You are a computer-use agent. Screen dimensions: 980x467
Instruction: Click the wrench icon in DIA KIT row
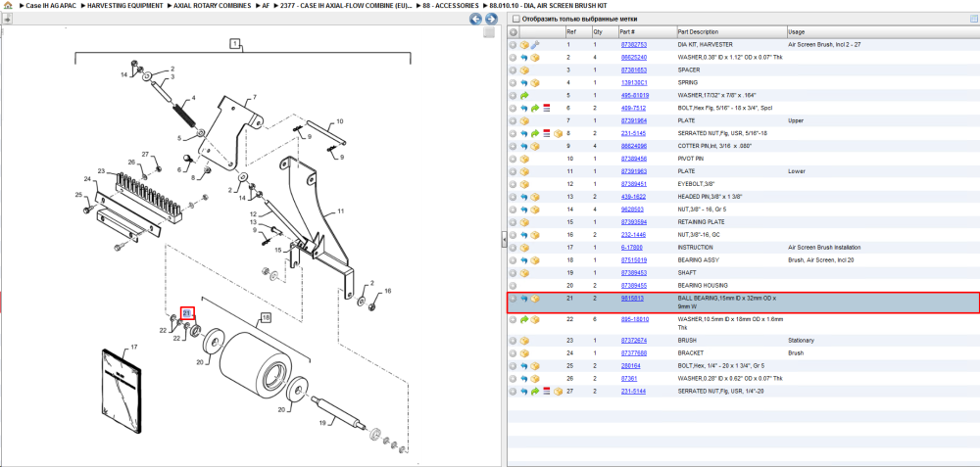click(x=535, y=45)
